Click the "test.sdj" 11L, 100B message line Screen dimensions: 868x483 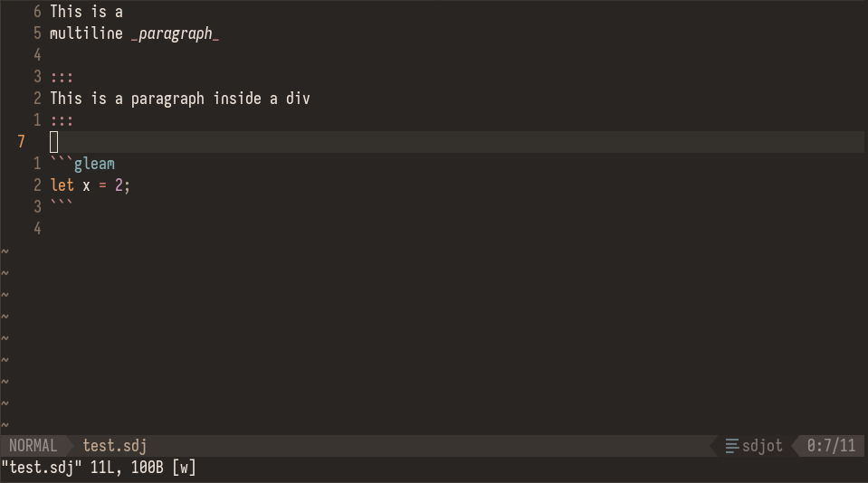(99, 468)
